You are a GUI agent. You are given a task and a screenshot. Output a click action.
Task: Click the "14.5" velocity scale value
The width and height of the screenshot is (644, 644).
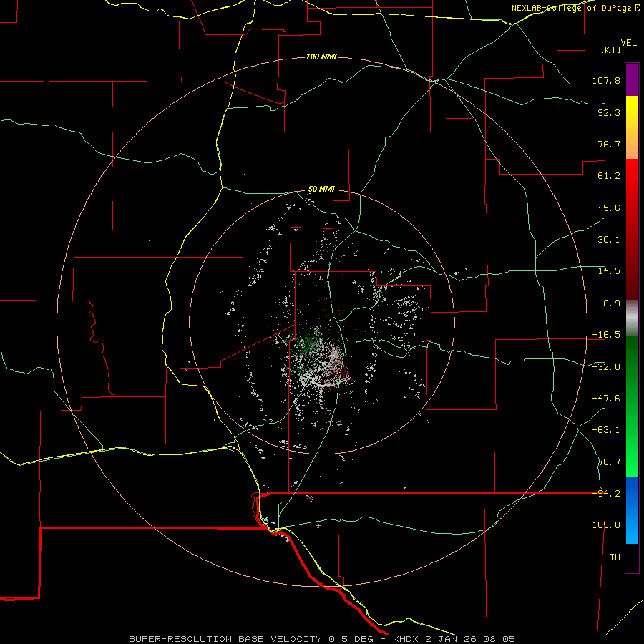609,271
